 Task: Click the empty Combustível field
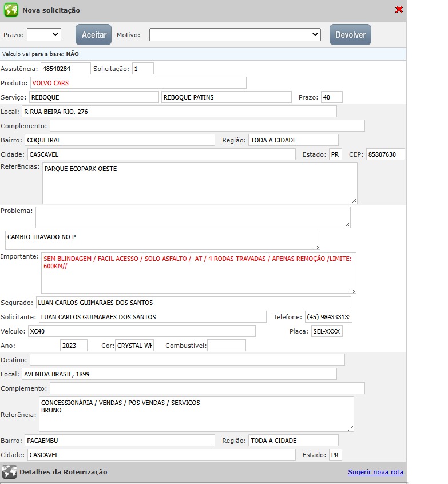tap(227, 346)
